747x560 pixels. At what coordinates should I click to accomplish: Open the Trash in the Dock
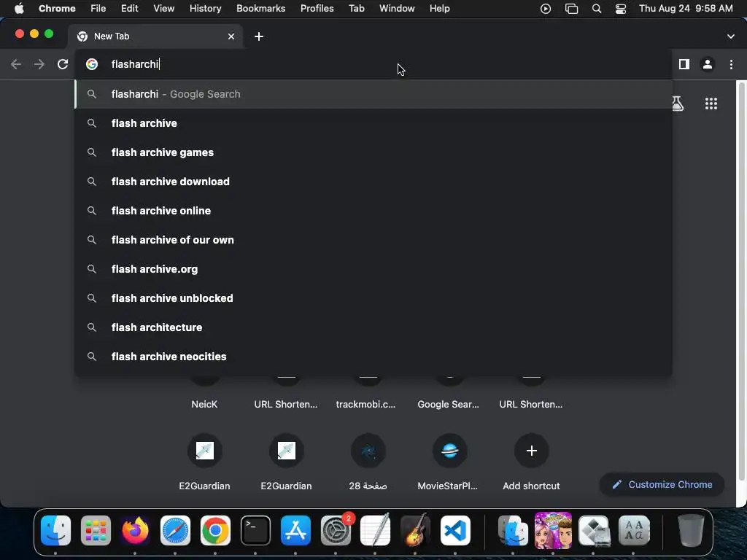[x=691, y=531]
